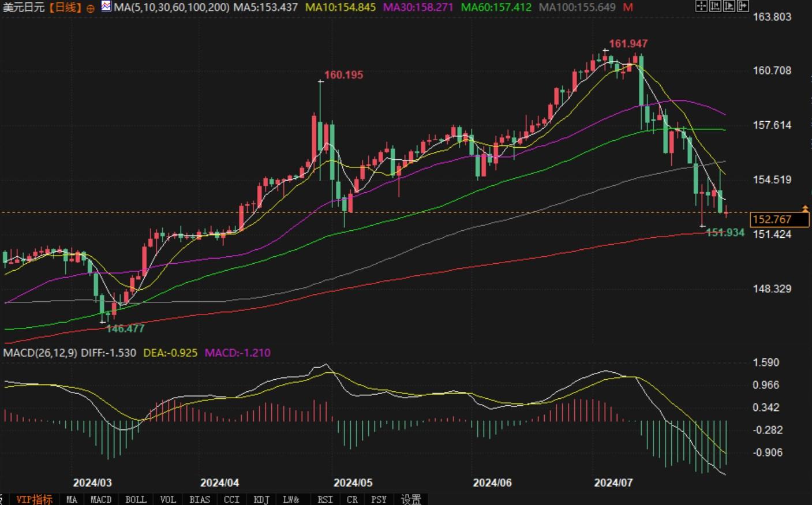The height and width of the screenshot is (505, 812).
Task: Click the red M icon after MA100
Action: tap(628, 8)
